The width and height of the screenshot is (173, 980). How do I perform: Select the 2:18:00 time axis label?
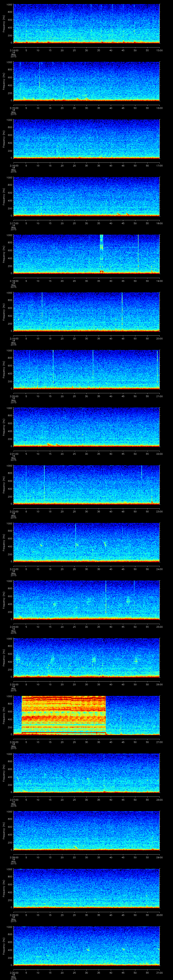pos(14,281)
